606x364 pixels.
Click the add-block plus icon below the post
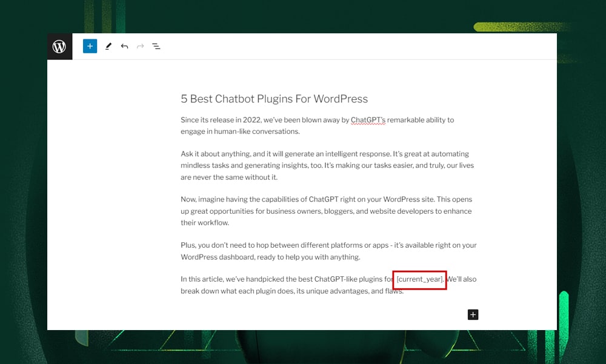pos(473,314)
